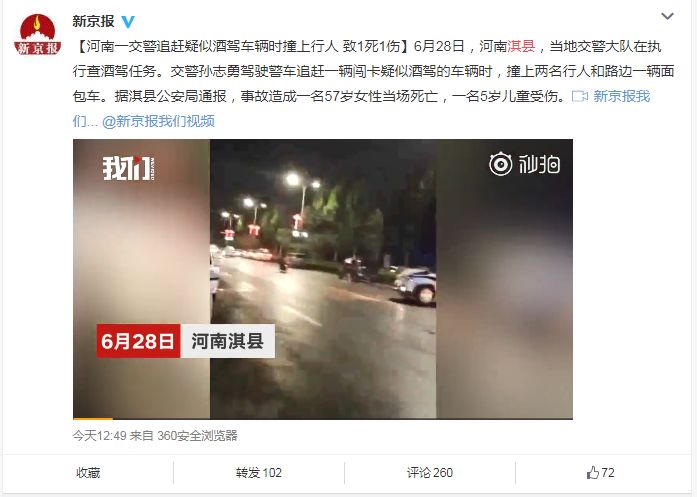Image resolution: width=697 pixels, height=497 pixels.
Task: Open the 新京报 account name link
Action: pos(93,21)
